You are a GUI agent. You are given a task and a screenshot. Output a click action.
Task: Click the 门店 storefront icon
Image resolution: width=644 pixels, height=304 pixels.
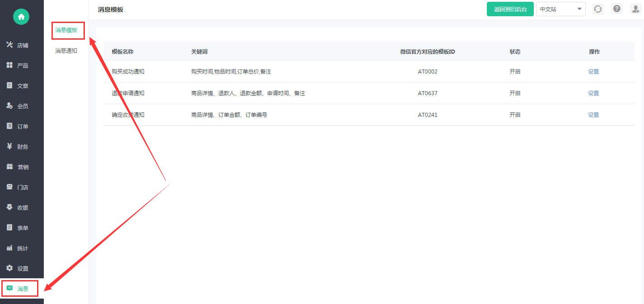point(9,187)
